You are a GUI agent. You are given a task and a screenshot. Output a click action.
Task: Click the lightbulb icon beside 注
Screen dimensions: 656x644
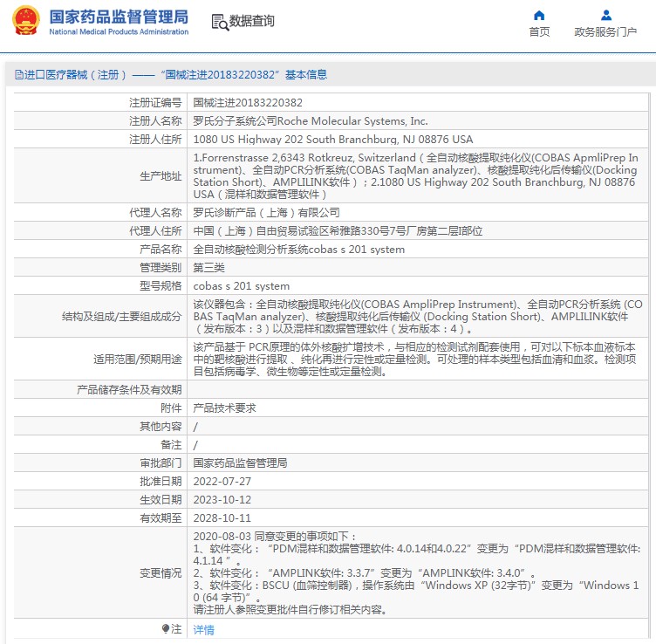point(166,629)
